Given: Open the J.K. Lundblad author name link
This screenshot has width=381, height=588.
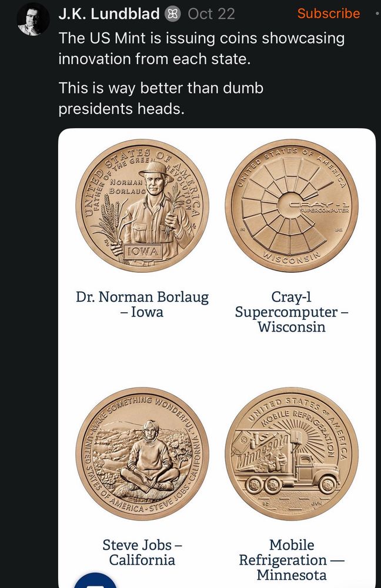Looking at the screenshot, I should (x=109, y=14).
